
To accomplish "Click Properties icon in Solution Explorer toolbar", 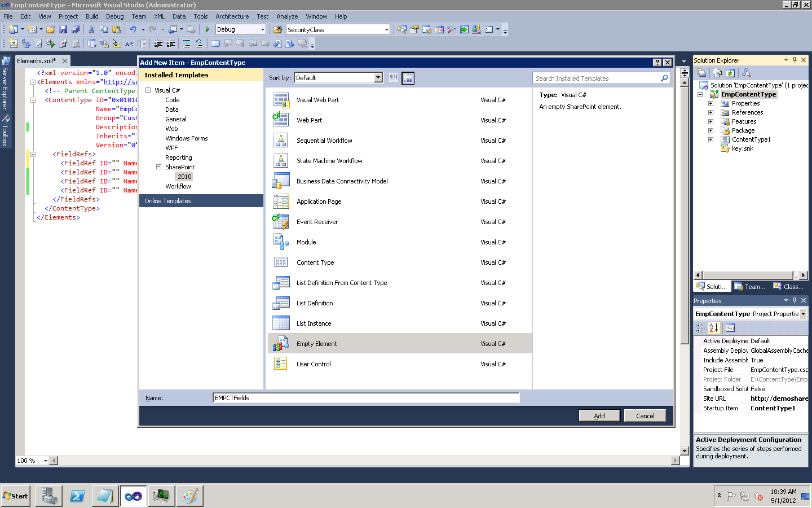I will [701, 73].
